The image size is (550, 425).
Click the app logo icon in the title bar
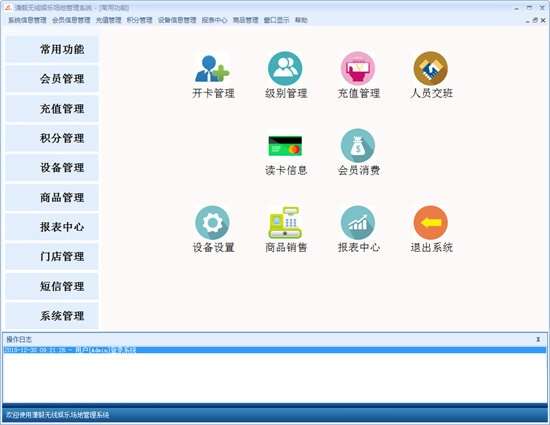[8, 7]
